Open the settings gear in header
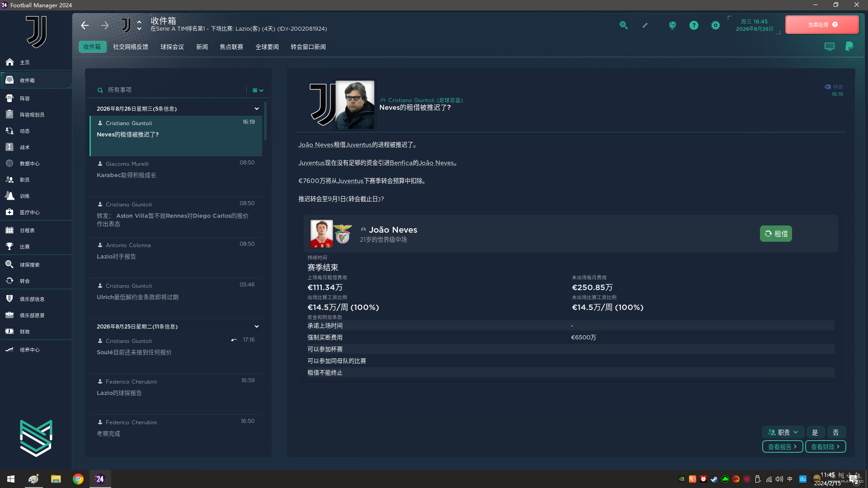The image size is (868, 488). point(716,25)
